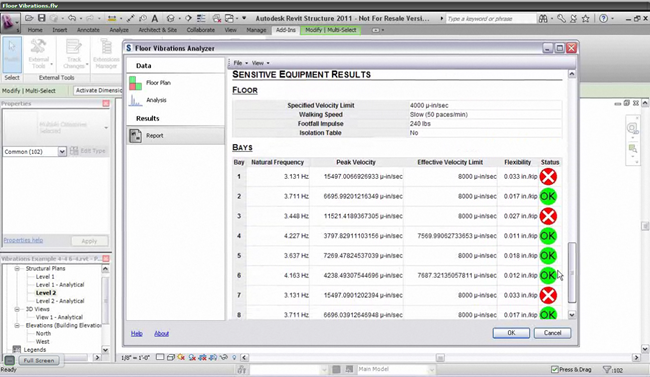Click the Track Changes ribbon icon

pos(74,54)
